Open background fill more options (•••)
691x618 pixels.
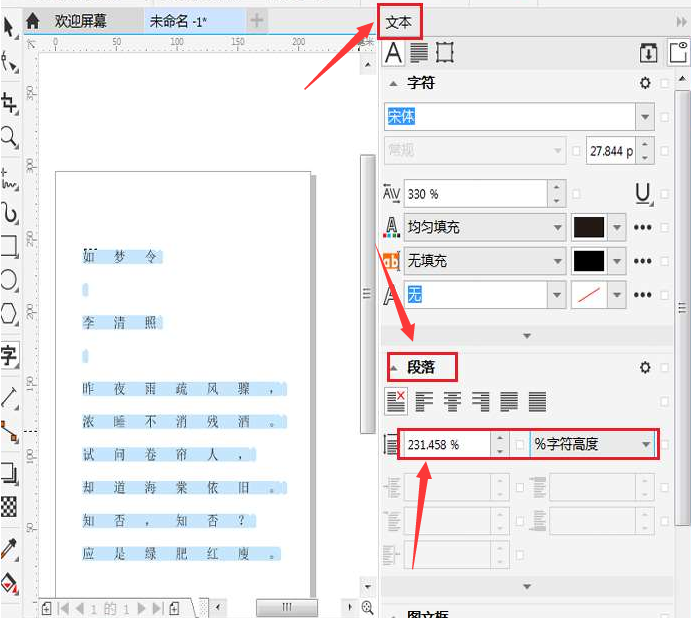coord(643,261)
